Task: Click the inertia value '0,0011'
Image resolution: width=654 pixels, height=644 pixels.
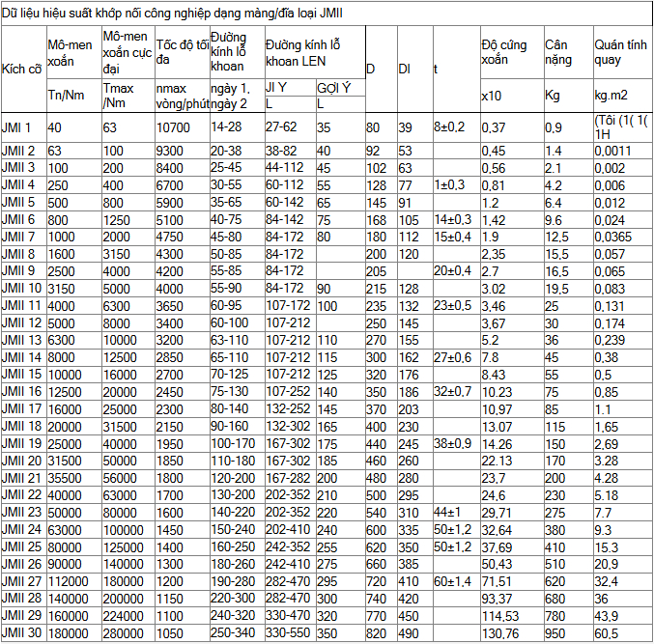Action: pyautogui.click(x=612, y=151)
